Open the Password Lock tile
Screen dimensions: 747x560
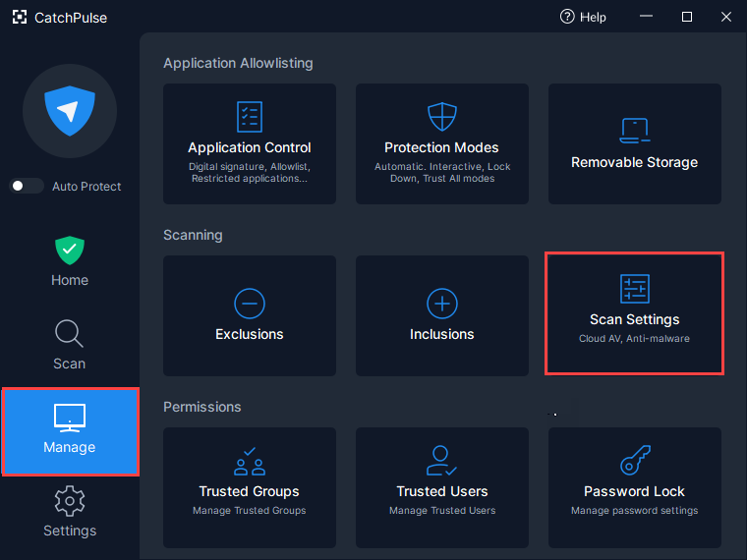click(635, 487)
